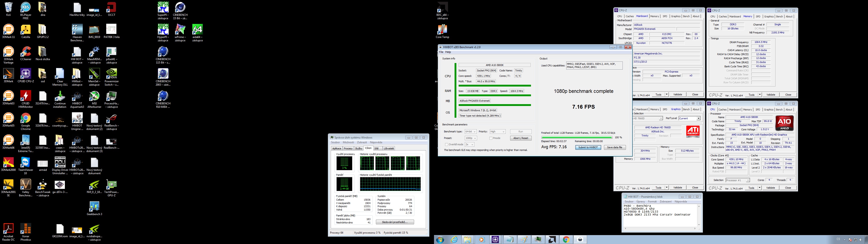868x244 pixels.
Task: Launch CPUID CPU-Z desktop shortcut
Action: (26, 75)
